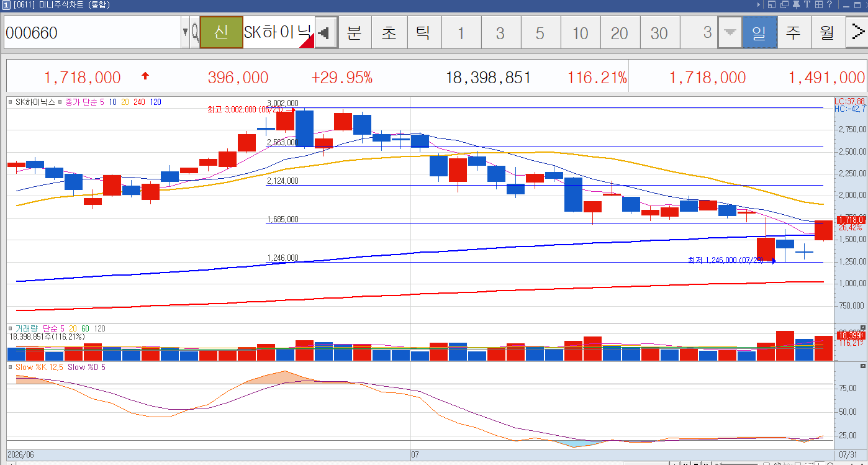Click the 2026/06 date label on axis

pyautogui.click(x=20, y=454)
